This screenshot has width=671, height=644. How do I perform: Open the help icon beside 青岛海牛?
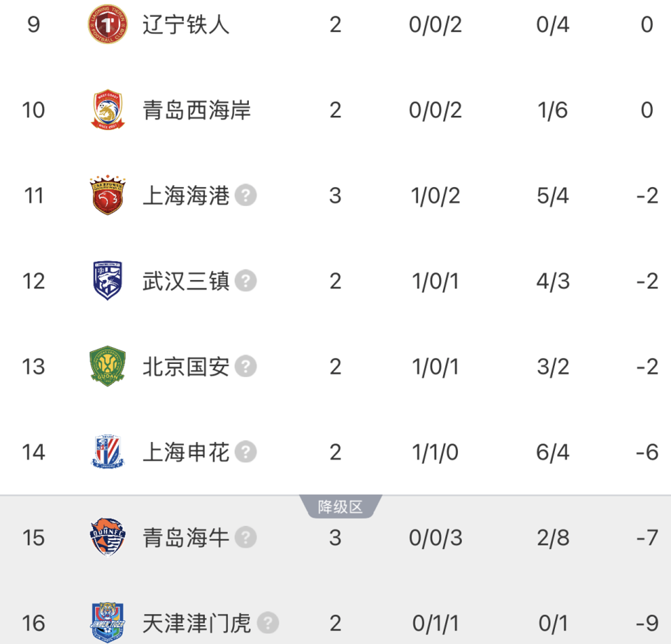244,539
